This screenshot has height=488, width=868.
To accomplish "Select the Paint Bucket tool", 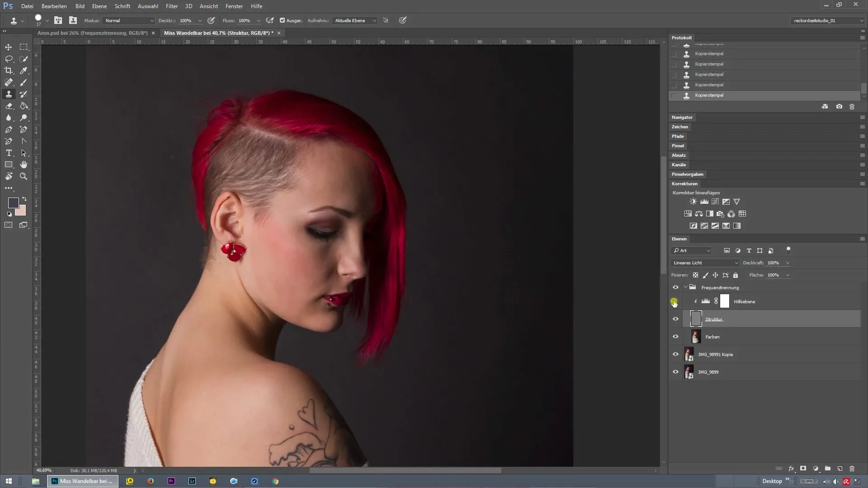I will 24,106.
